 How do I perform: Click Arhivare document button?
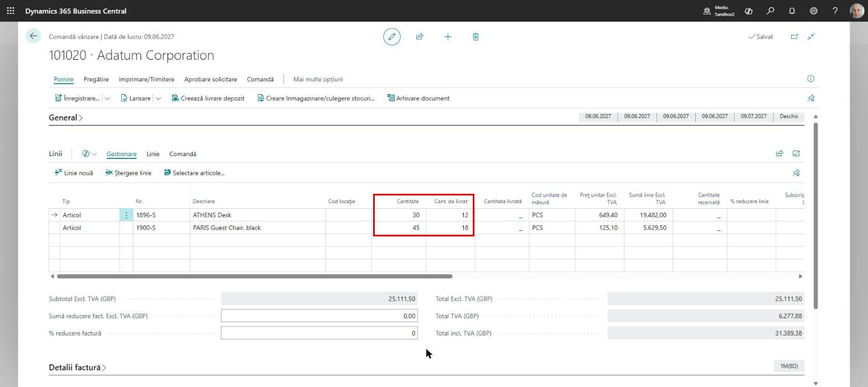coord(418,99)
